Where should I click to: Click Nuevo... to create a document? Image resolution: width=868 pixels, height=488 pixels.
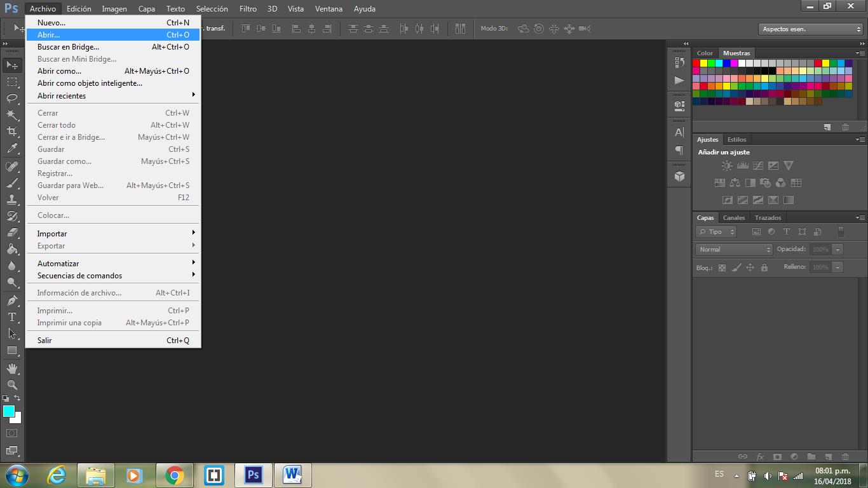(x=51, y=23)
